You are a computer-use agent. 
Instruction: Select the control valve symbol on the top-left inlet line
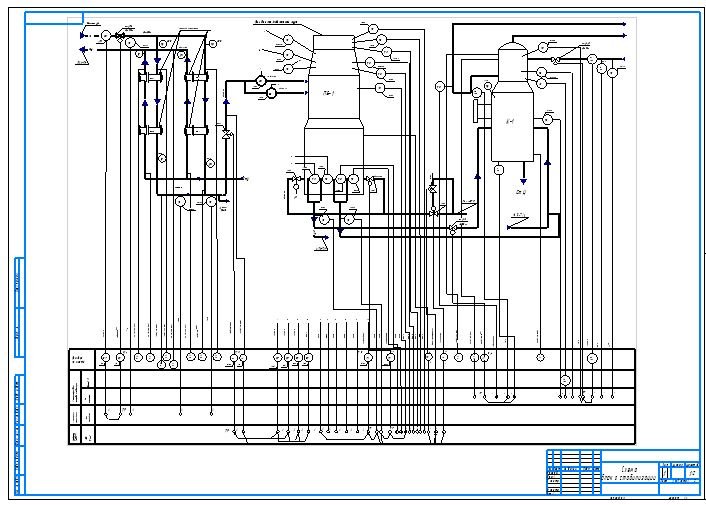[119, 36]
